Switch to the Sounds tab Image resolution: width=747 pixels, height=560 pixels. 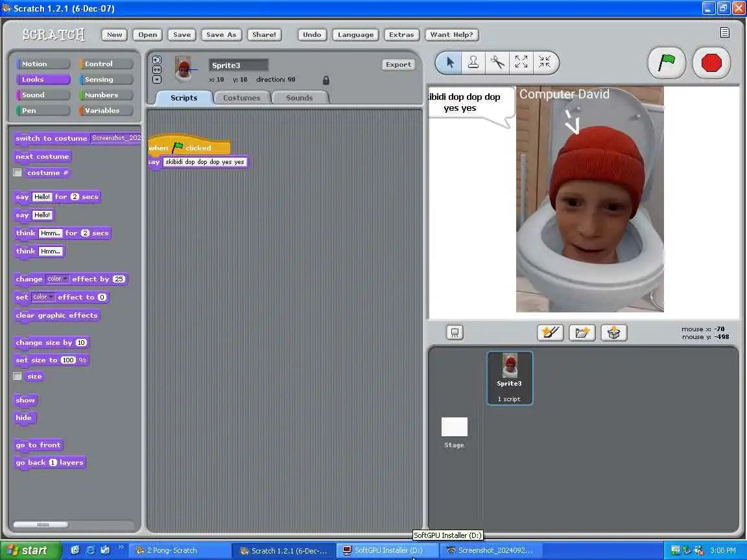299,98
